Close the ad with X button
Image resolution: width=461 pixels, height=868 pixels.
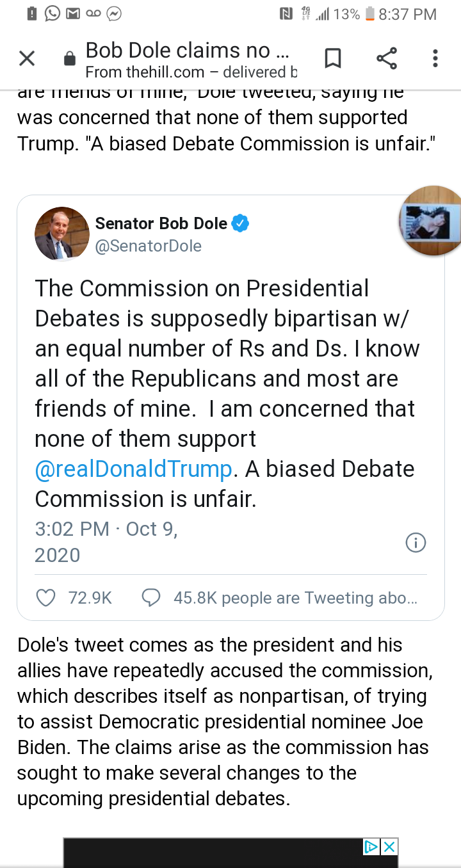pyautogui.click(x=389, y=847)
